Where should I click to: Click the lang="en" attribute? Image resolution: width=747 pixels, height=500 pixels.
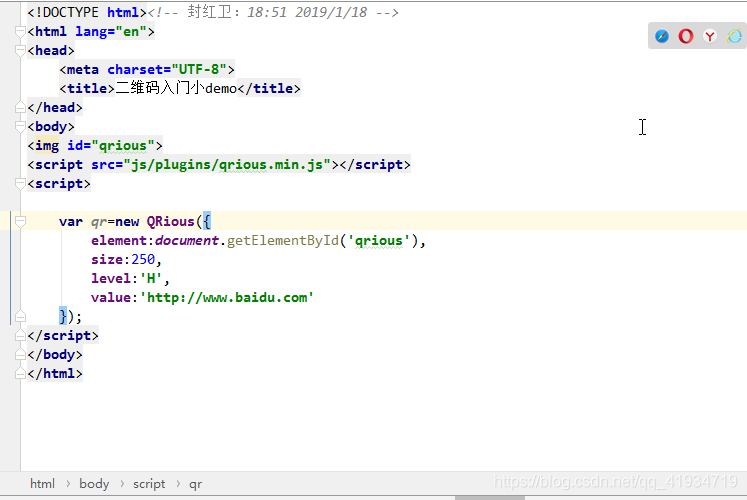111,31
